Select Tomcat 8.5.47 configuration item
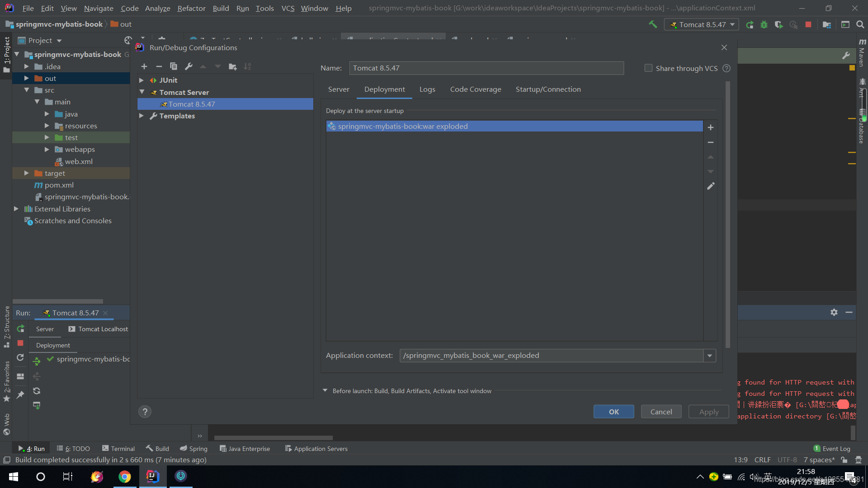 [x=225, y=104]
